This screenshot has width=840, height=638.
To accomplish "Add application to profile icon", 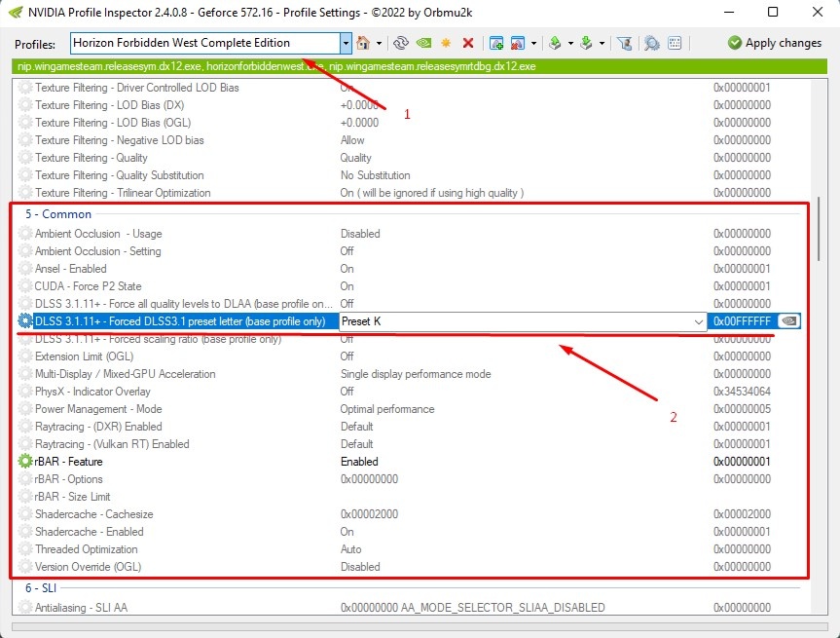I will [x=496, y=43].
